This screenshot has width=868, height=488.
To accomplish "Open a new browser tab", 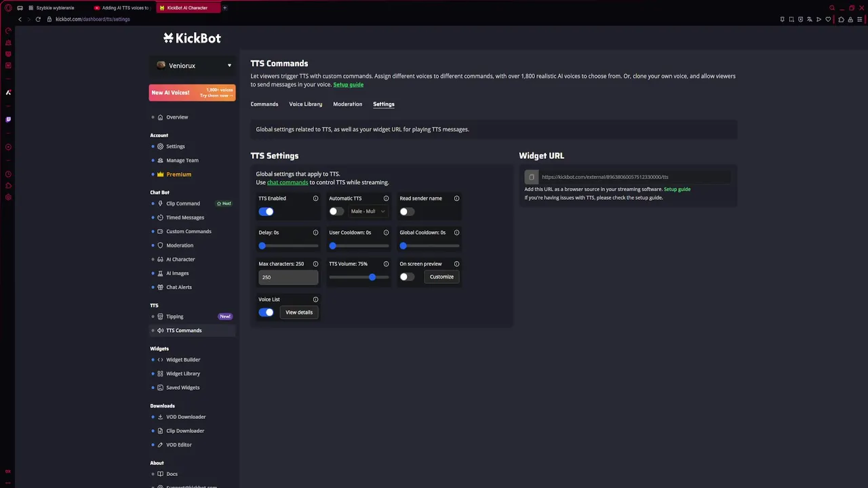I will (224, 8).
